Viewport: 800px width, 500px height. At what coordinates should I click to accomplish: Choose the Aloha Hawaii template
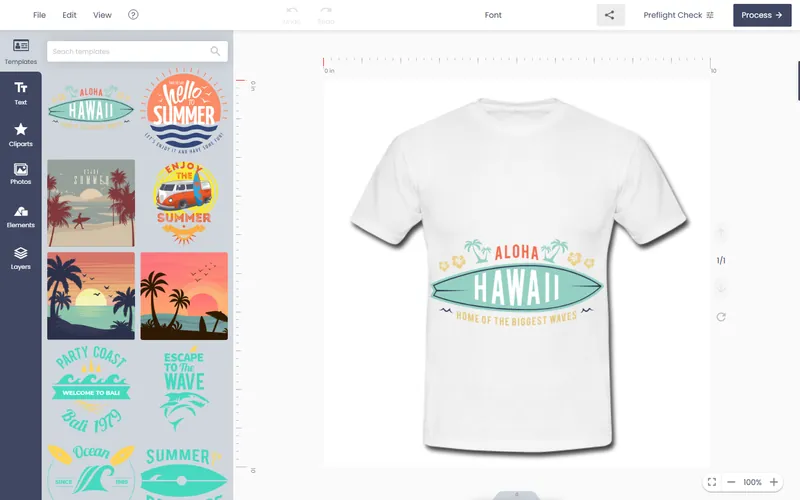91,109
